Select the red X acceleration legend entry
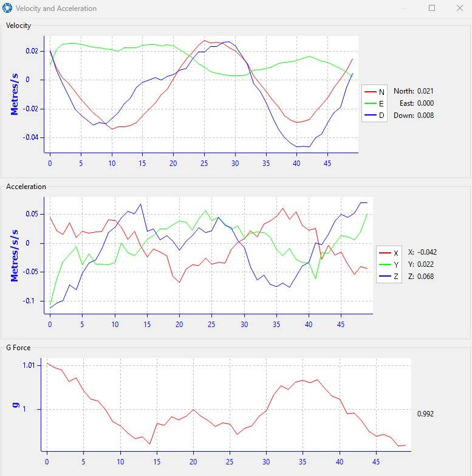This screenshot has width=472, height=476. 389,252
